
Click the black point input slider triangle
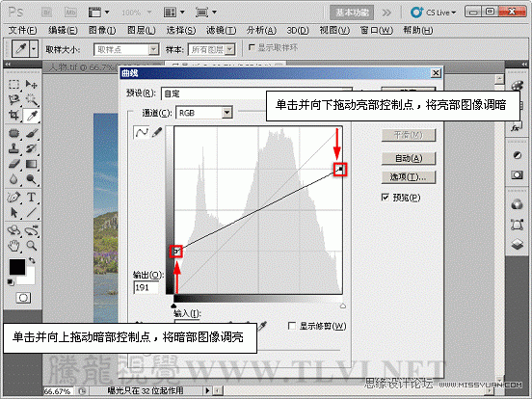[x=174, y=306]
